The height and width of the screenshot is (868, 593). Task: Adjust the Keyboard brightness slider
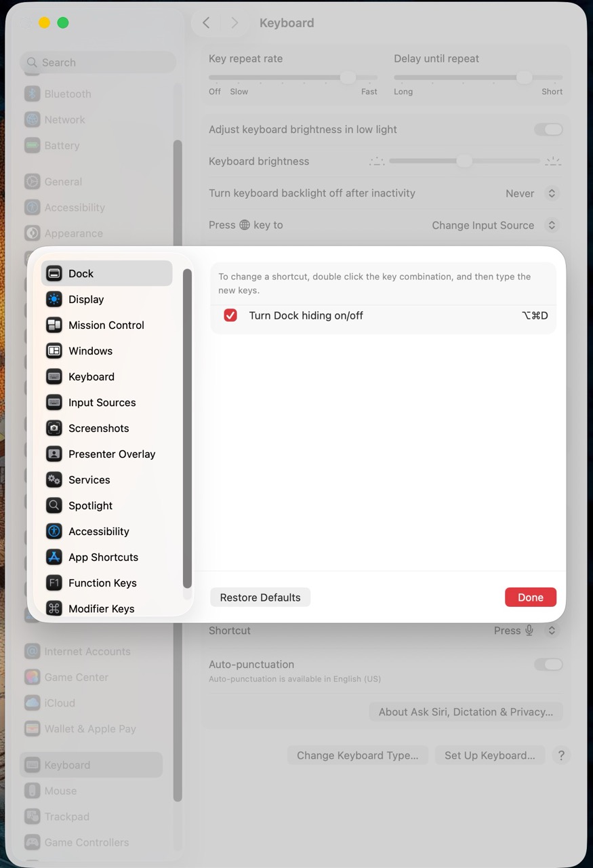point(465,161)
